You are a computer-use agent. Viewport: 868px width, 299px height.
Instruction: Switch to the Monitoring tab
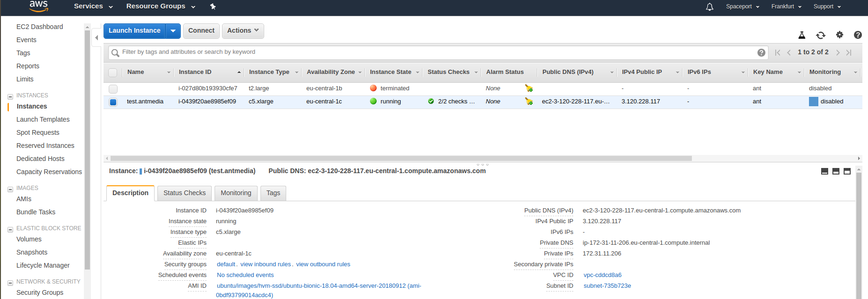236,193
